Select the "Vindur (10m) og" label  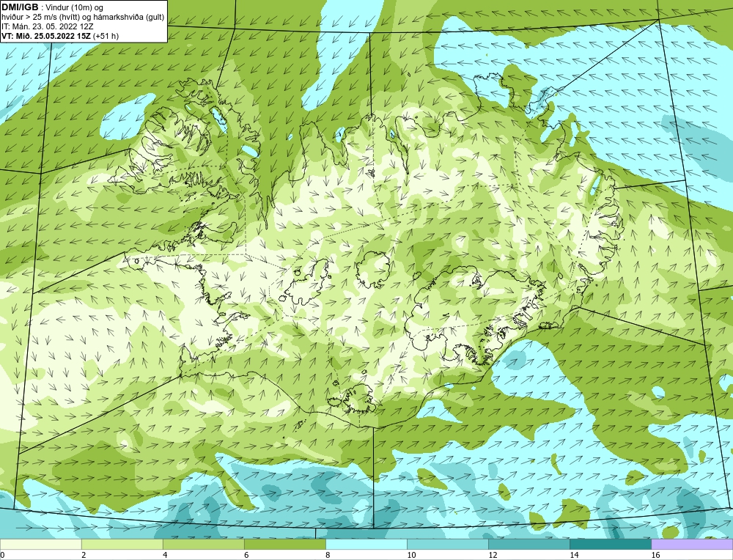pyautogui.click(x=75, y=7)
